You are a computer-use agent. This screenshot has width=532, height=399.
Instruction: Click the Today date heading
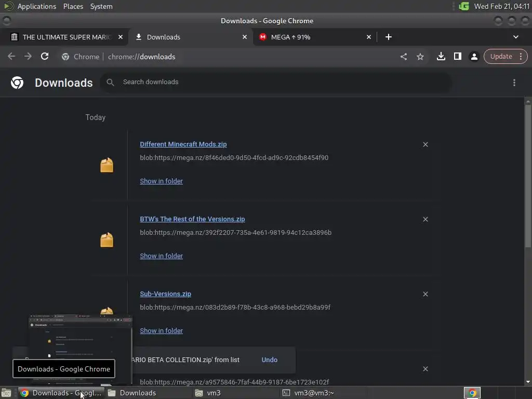96,117
